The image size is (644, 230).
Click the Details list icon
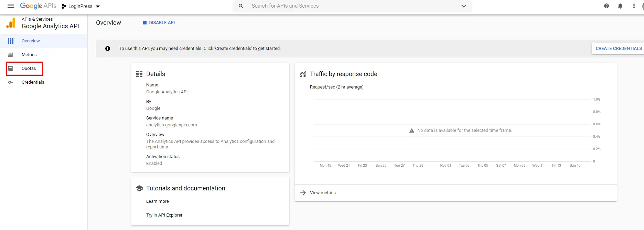click(139, 74)
